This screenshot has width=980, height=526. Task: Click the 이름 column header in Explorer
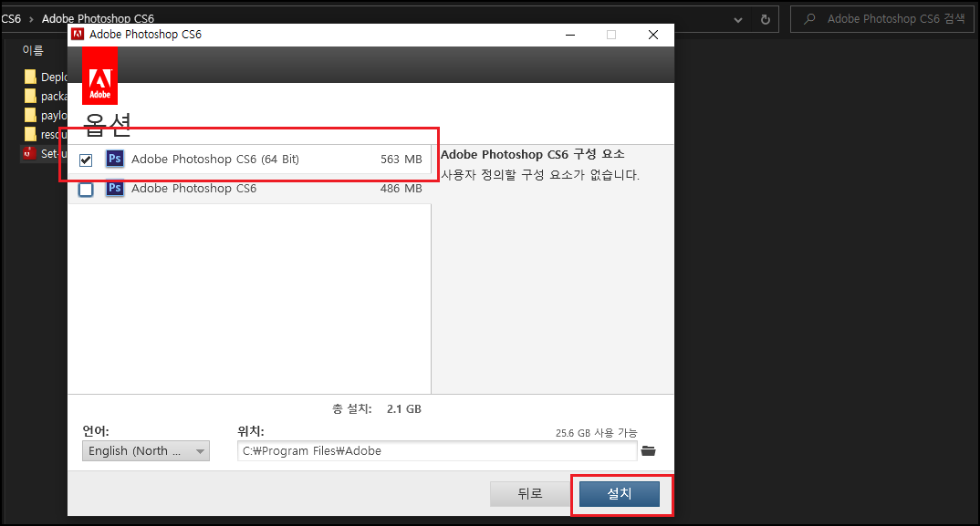coord(33,50)
